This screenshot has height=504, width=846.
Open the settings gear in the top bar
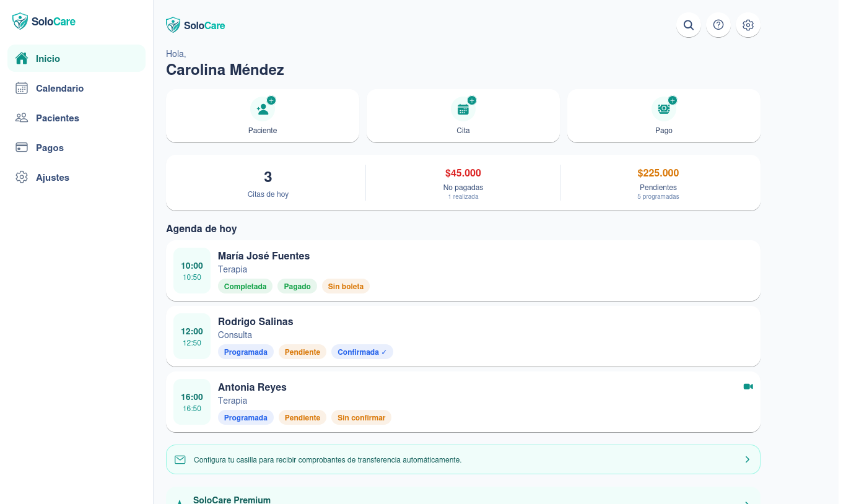[x=748, y=25]
